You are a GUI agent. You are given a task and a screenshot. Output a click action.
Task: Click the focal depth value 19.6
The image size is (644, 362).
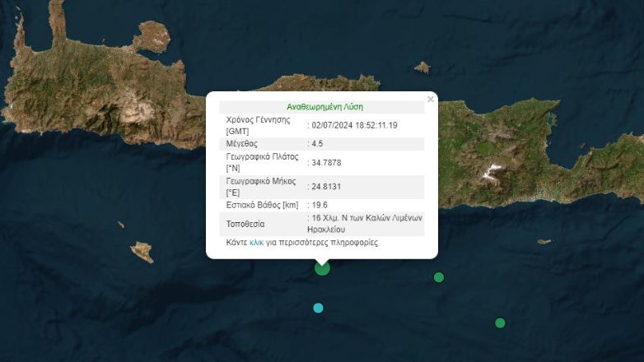(x=319, y=205)
